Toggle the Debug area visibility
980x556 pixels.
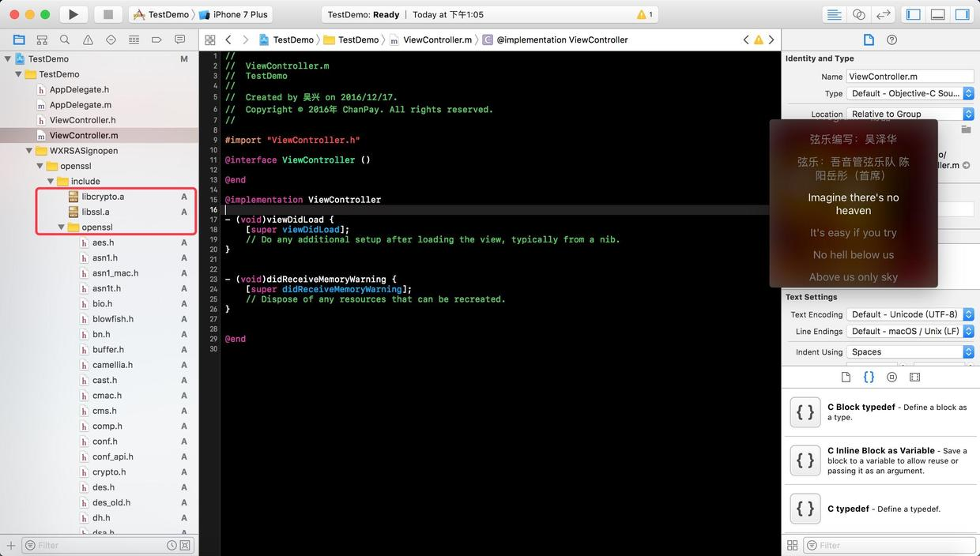tap(938, 14)
